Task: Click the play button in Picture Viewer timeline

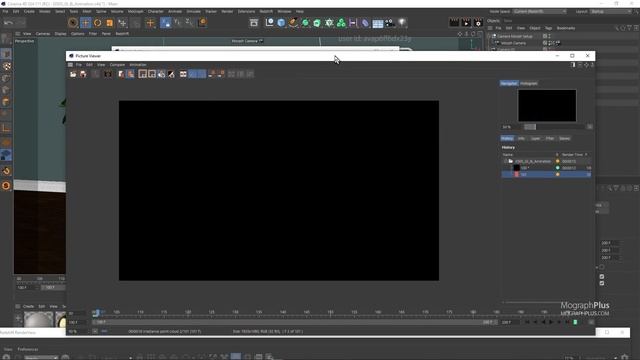Action: point(551,322)
